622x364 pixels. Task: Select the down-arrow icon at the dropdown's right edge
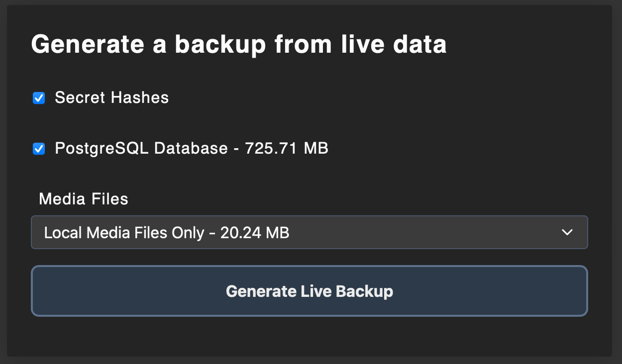[x=567, y=232]
